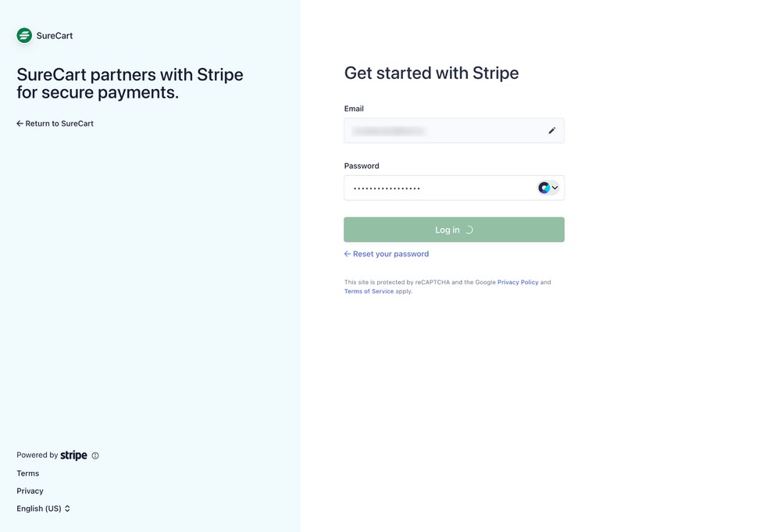This screenshot has height=532, width=781.
Task: Click the left arrow beside Reset your password
Action: click(x=347, y=253)
